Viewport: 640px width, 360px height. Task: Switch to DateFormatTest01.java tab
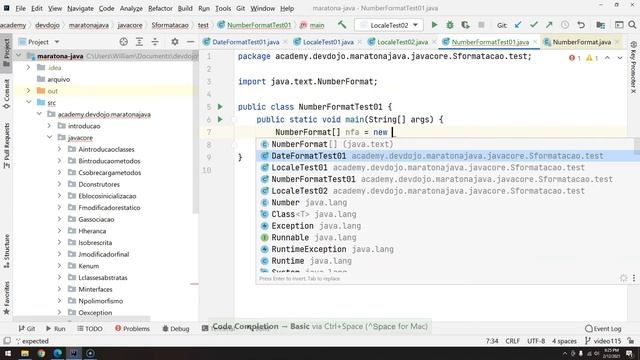coord(246,42)
